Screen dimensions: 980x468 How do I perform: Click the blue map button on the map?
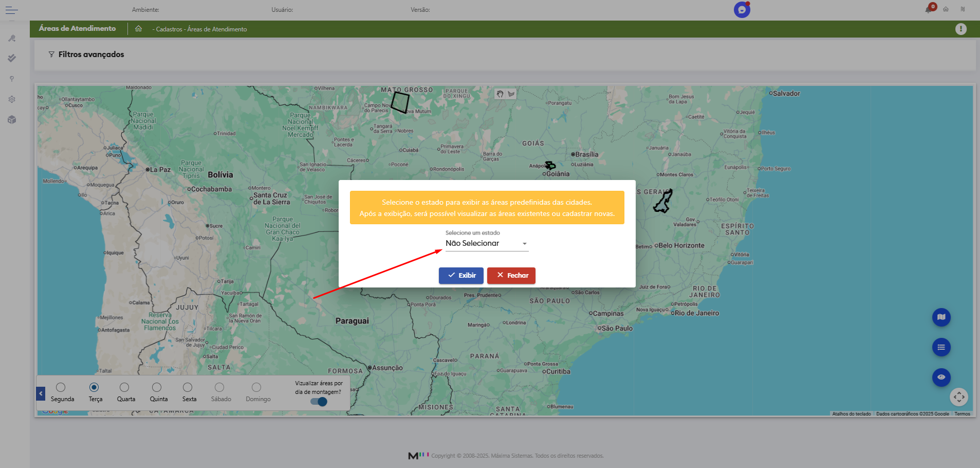[x=941, y=317]
